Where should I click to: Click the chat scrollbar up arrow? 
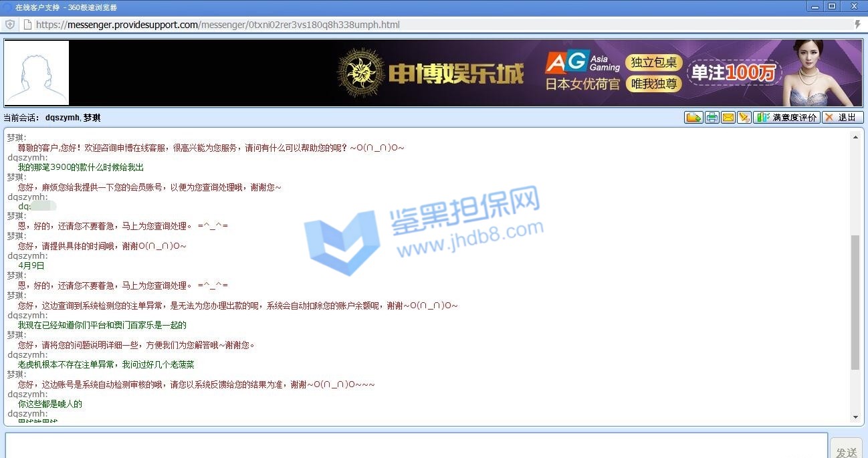click(855, 136)
